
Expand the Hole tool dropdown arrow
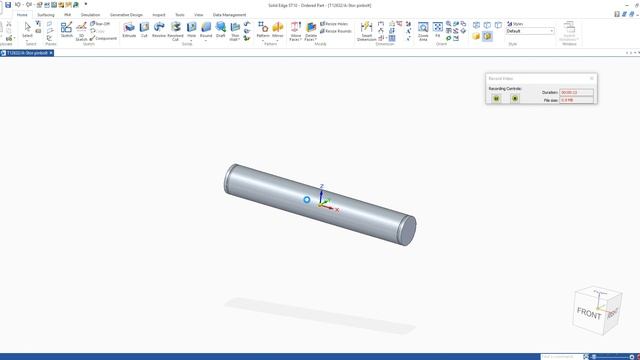191,40
